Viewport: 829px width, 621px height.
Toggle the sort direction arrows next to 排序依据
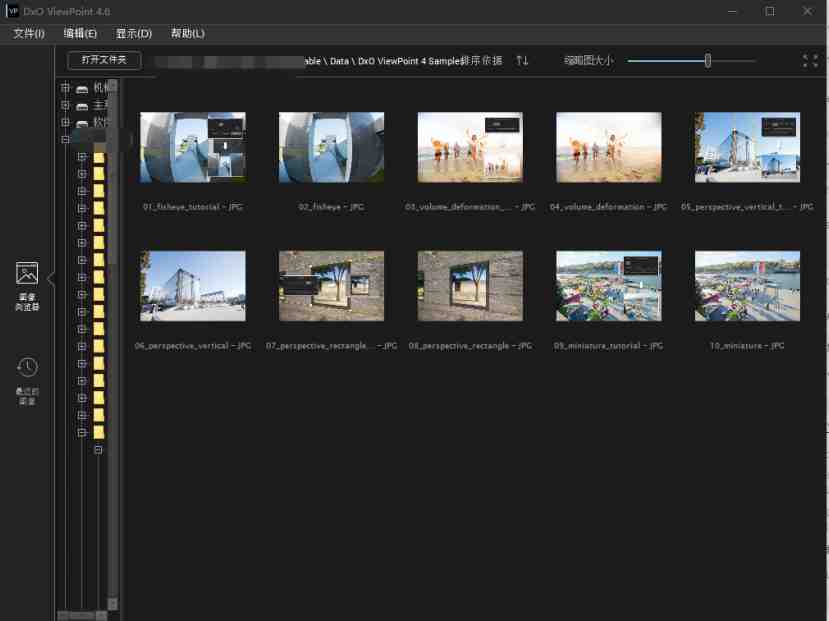point(520,60)
